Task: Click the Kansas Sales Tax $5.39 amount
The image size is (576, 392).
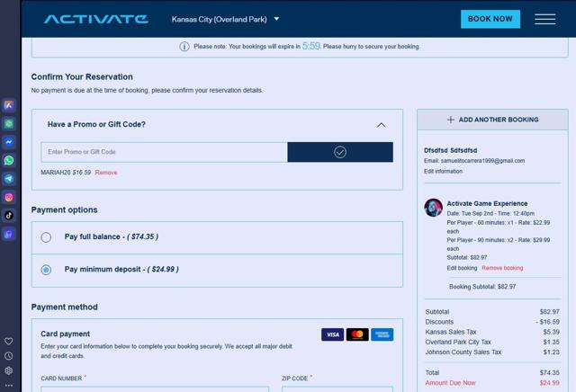Action: click(551, 332)
